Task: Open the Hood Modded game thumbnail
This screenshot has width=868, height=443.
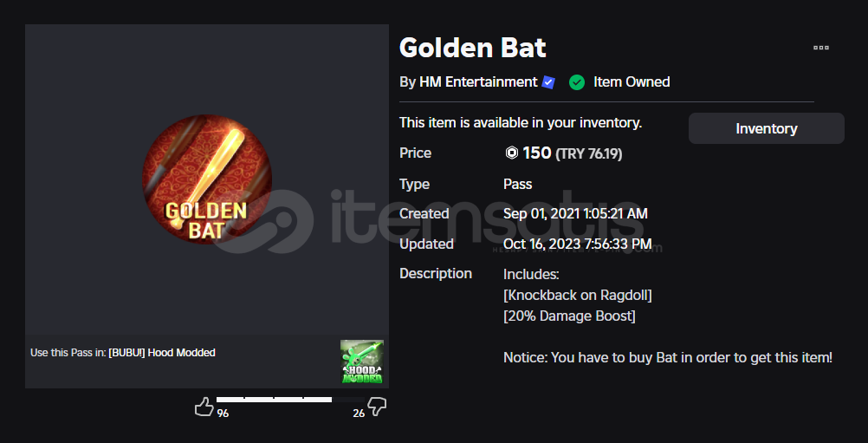Action: point(362,362)
